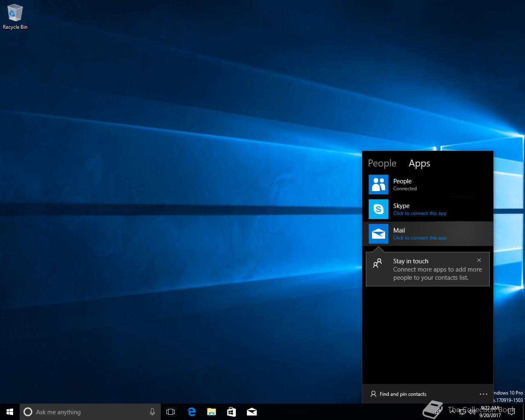Viewport: 525px width, 420px height.
Task: Open the People app tile icon
Action: pyautogui.click(x=378, y=185)
